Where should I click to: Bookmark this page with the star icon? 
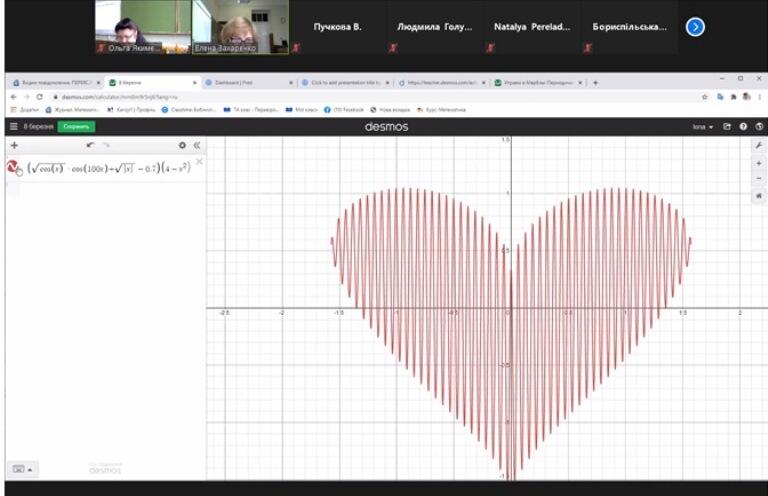[x=705, y=97]
